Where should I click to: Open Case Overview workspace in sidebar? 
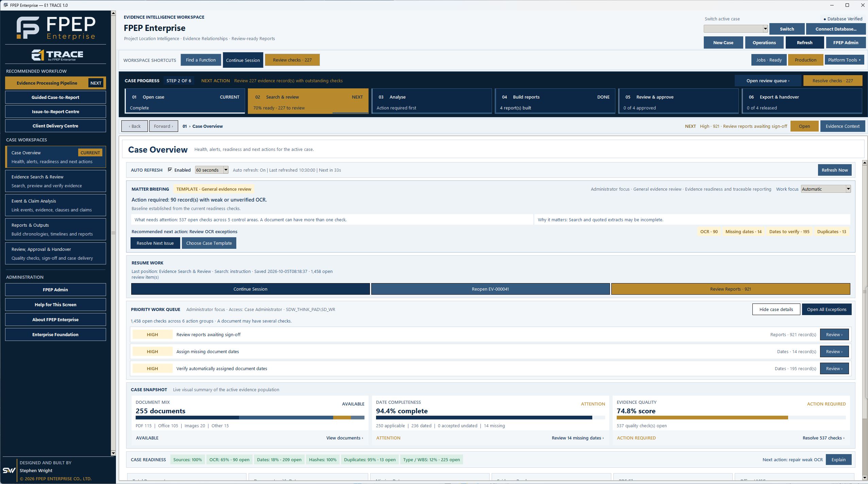pyautogui.click(x=55, y=157)
